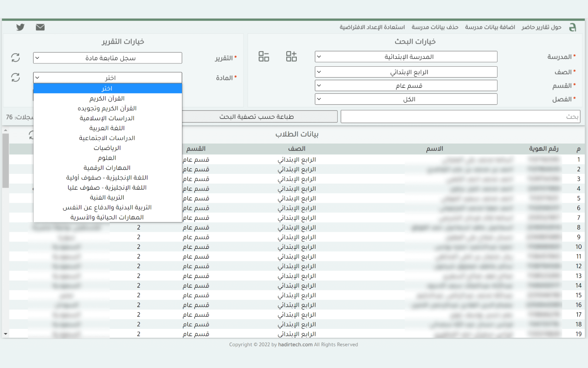The height and width of the screenshot is (368, 588).
Task: Select التربية البدنية والدفاع عن النفس option
Action: [107, 207]
